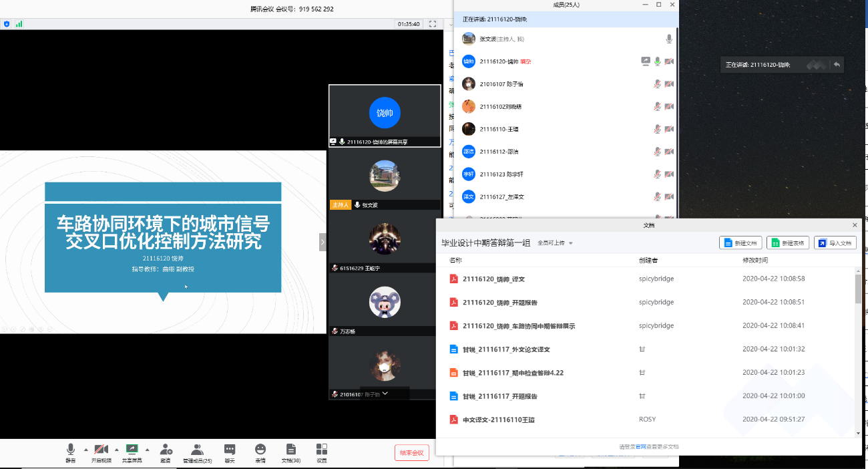Open the 邀请 (Invite) icon in the toolbar
The width and height of the screenshot is (868, 469).
coord(166,450)
